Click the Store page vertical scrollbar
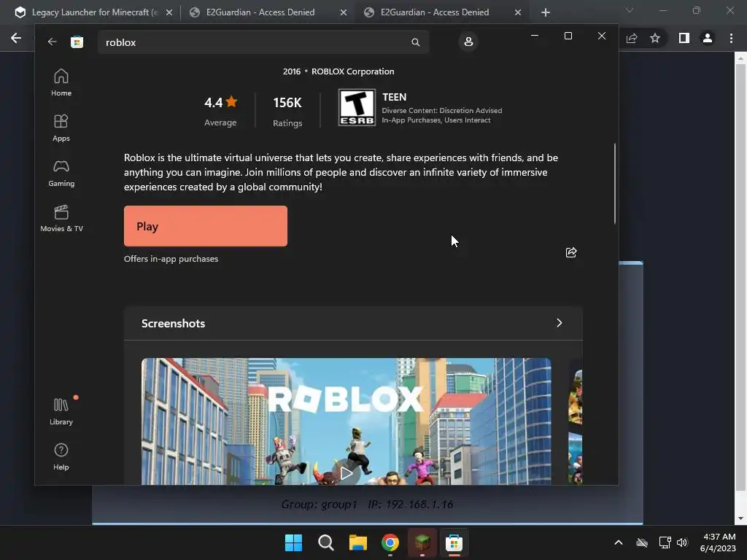This screenshot has height=560, width=747. (x=614, y=183)
